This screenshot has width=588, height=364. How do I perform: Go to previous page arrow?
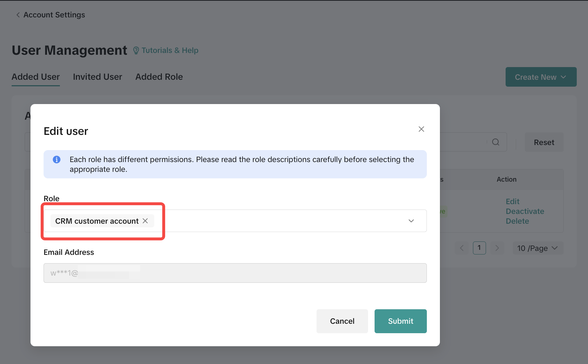pyautogui.click(x=462, y=248)
